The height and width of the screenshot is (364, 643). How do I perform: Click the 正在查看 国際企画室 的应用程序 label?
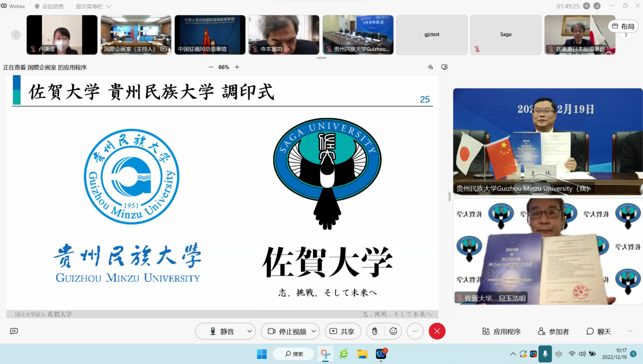45,67
